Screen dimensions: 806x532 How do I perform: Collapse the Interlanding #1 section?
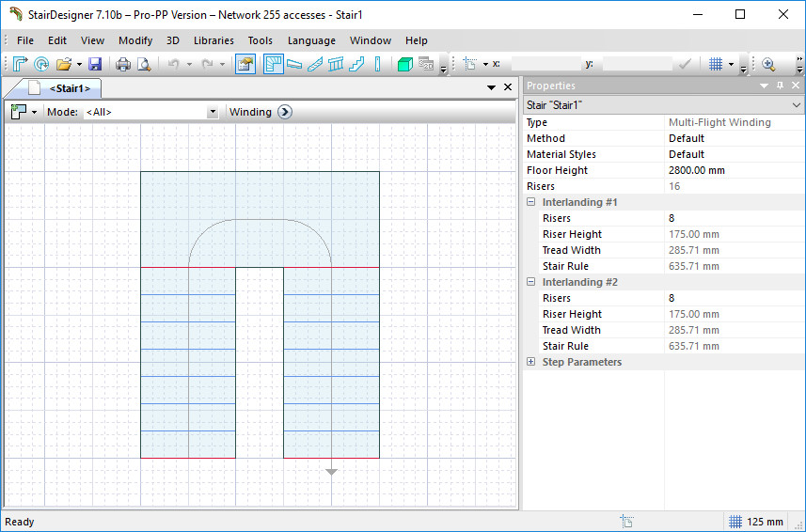[x=531, y=202]
